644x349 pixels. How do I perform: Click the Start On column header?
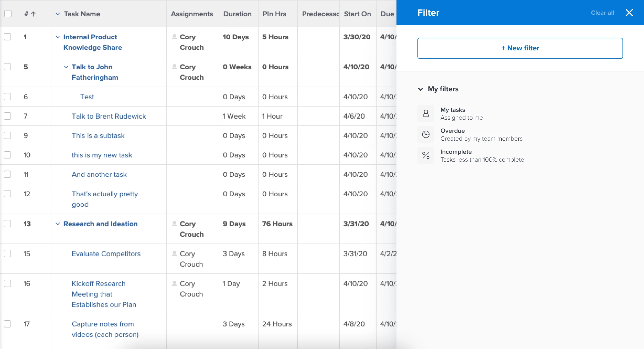pos(357,14)
